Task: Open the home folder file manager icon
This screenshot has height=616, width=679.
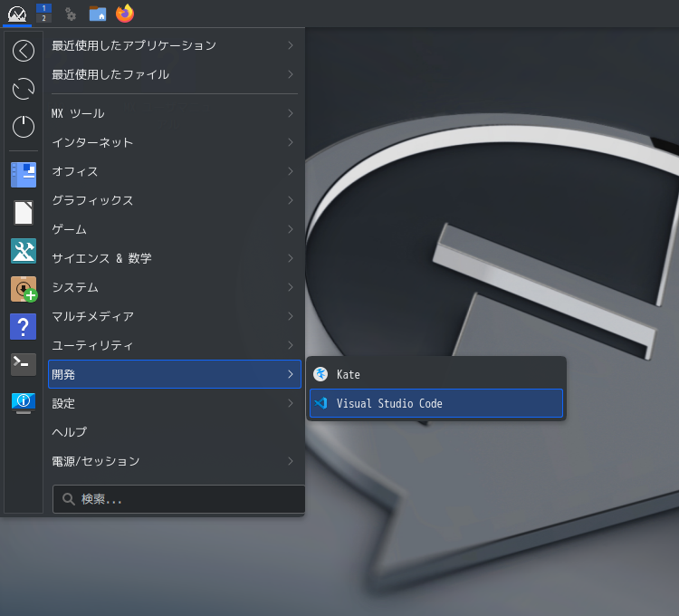Action: pos(98,14)
